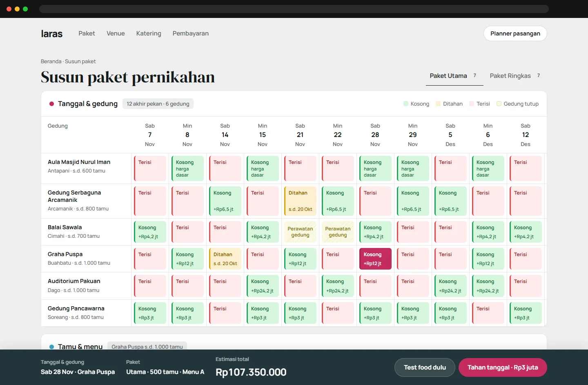Click the Planner pasangan button

(x=515, y=33)
